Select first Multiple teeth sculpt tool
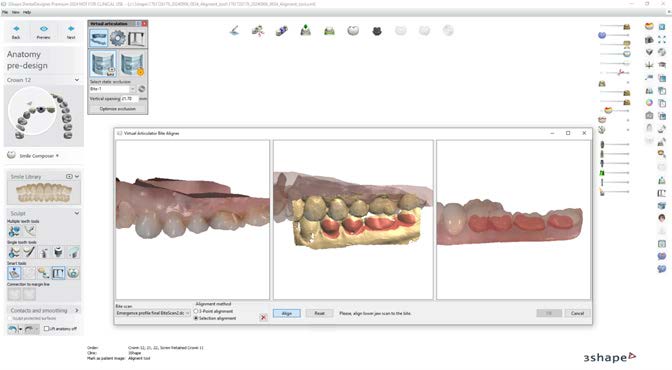 pyautogui.click(x=14, y=231)
